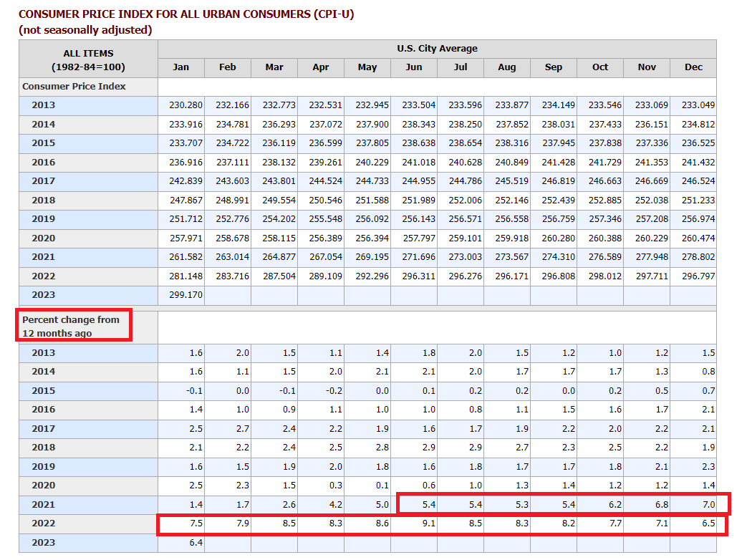Click the 'Oct' column header
The width and height of the screenshot is (742, 560).
600,67
